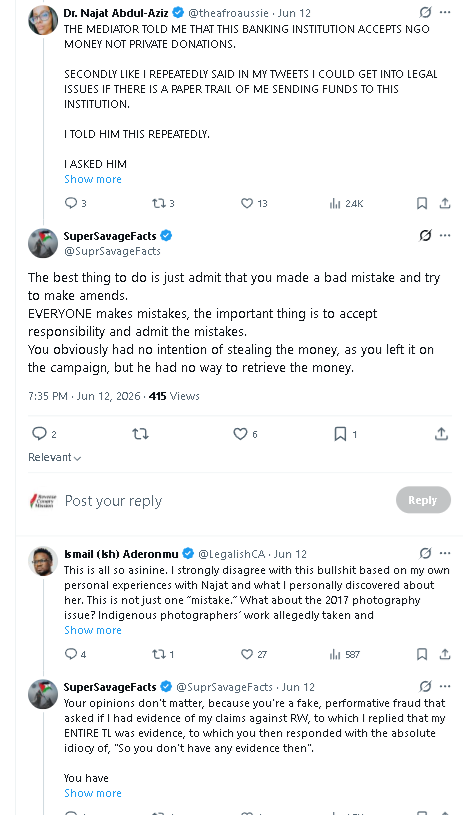Bookmark Ismail Aderonmu's reply

pos(422,654)
